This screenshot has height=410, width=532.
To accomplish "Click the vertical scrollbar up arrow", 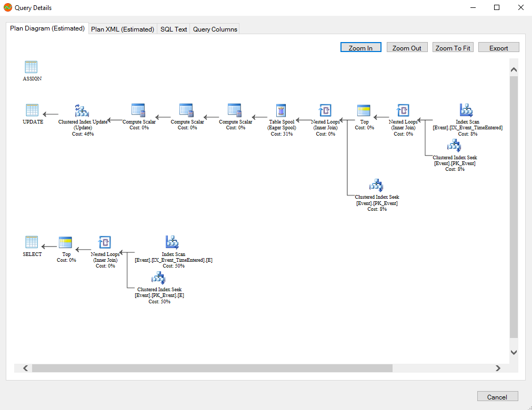I will click(x=514, y=70).
